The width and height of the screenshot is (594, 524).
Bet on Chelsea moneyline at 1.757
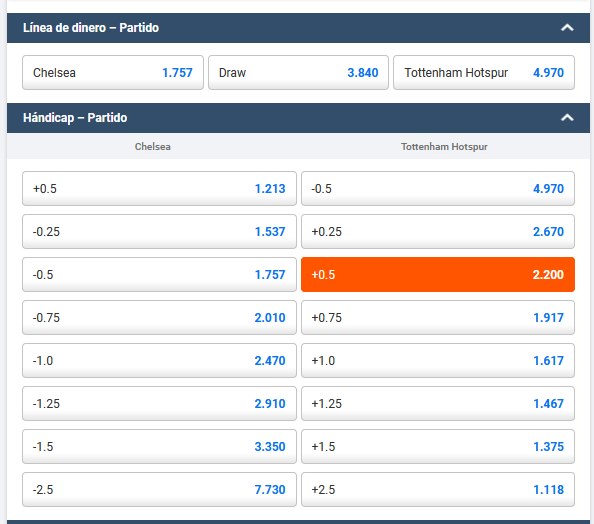coord(113,73)
